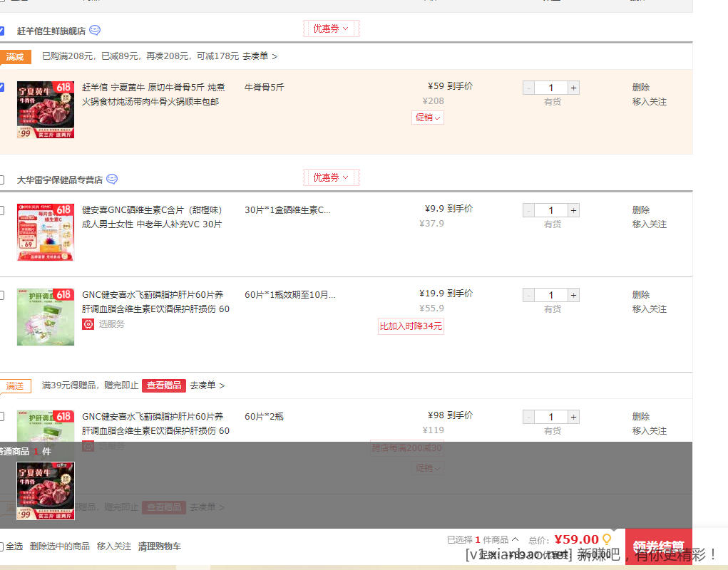Open 宁夏黄牛 thumbnail in selected items panel
This screenshot has height=570, width=728.
(x=46, y=491)
